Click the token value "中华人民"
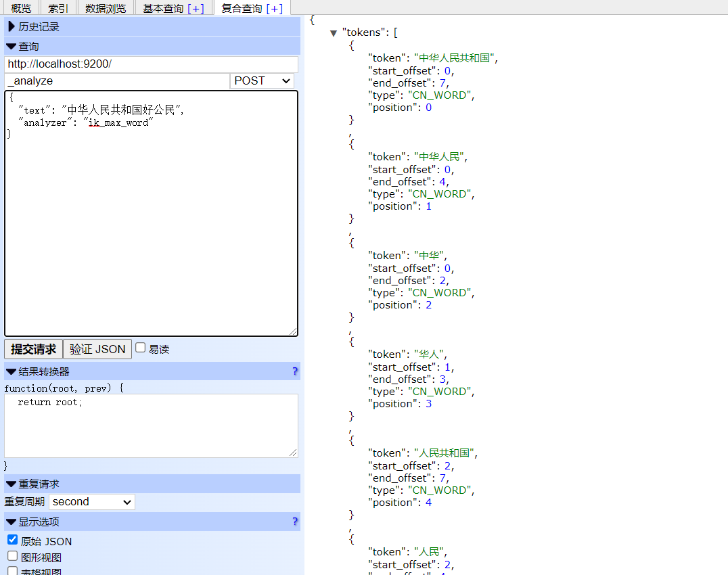The width and height of the screenshot is (728, 575). [438, 157]
